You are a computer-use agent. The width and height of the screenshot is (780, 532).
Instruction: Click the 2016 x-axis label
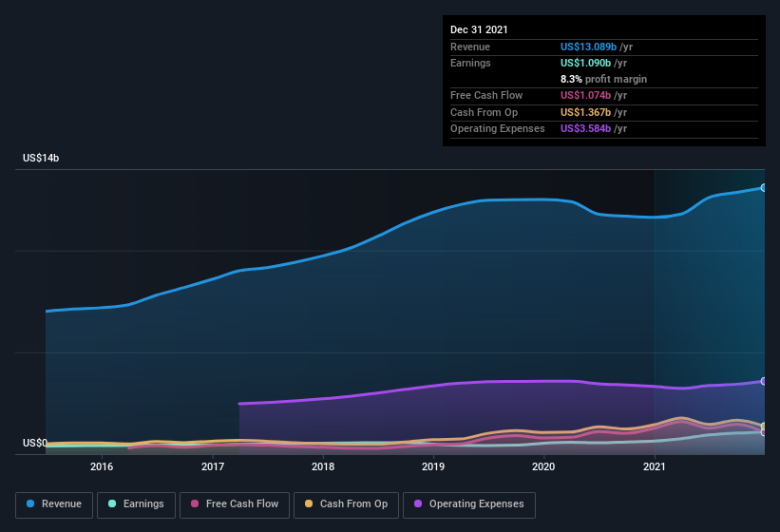point(102,466)
